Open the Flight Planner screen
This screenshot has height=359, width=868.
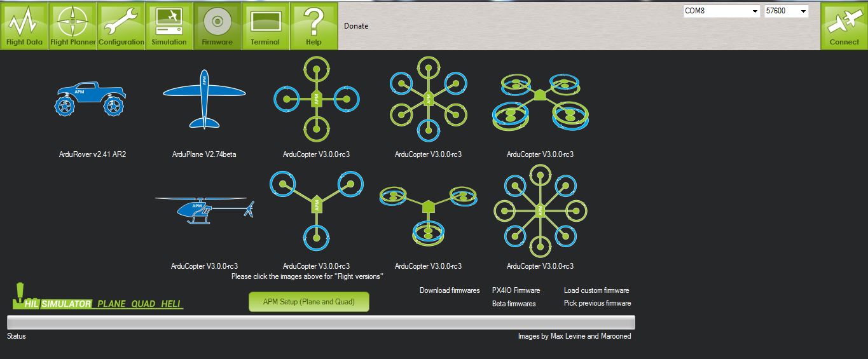(x=73, y=25)
